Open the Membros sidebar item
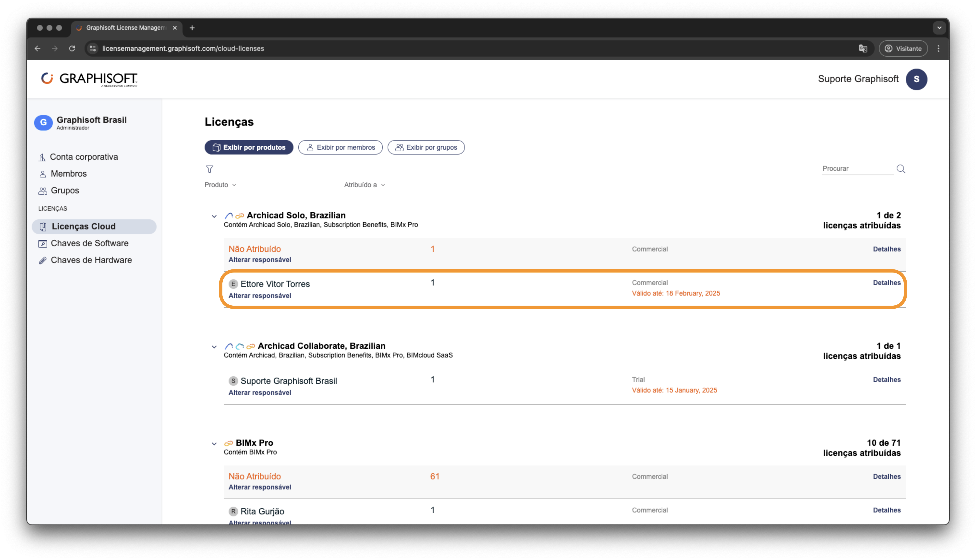The image size is (976, 560). pos(68,173)
